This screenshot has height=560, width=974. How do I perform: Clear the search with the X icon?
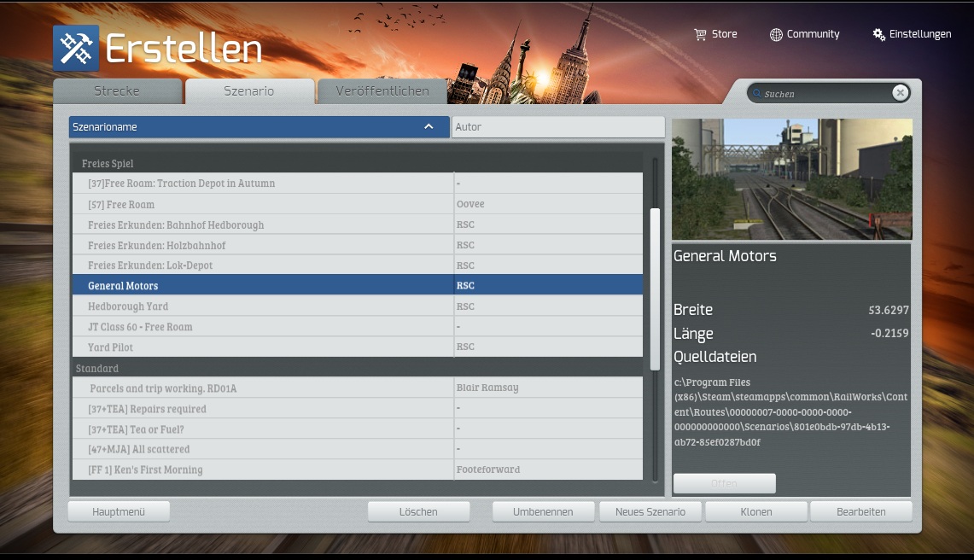click(x=900, y=93)
